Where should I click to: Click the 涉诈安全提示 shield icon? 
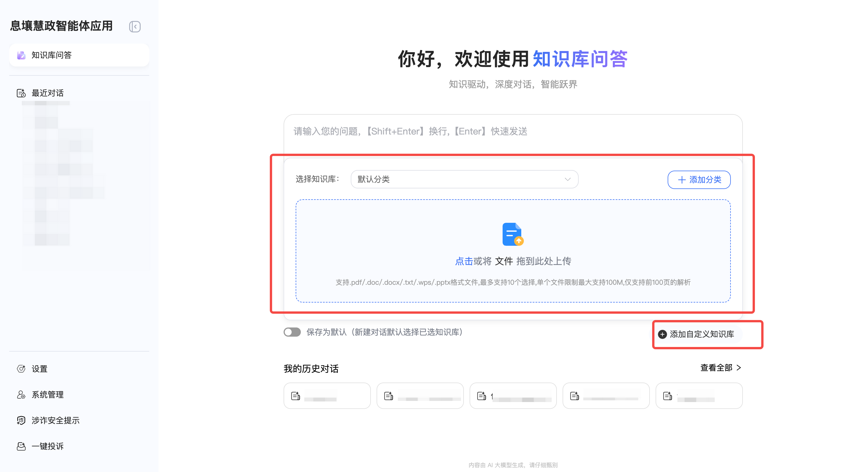click(x=21, y=420)
